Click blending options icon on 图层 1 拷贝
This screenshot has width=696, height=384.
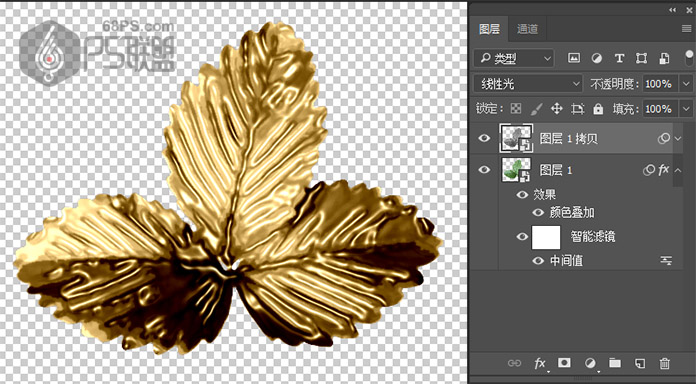[x=663, y=139]
